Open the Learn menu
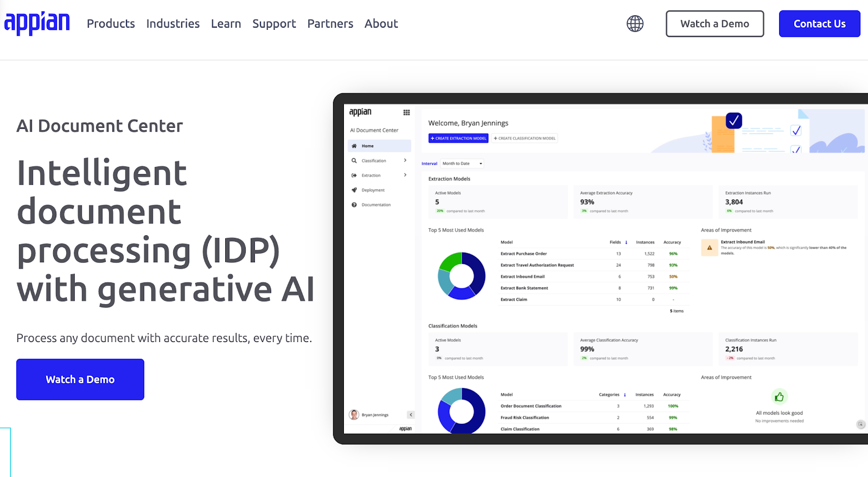Viewport: 868px width, 477px height. point(226,24)
